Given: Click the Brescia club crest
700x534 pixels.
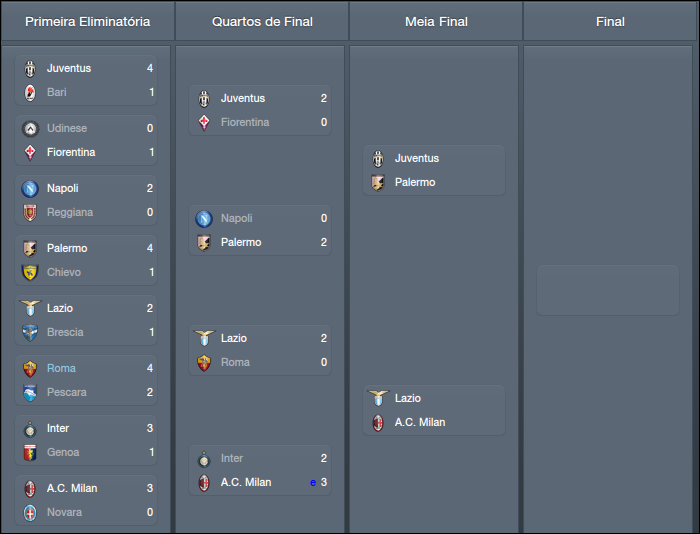Looking at the screenshot, I should tap(30, 333).
